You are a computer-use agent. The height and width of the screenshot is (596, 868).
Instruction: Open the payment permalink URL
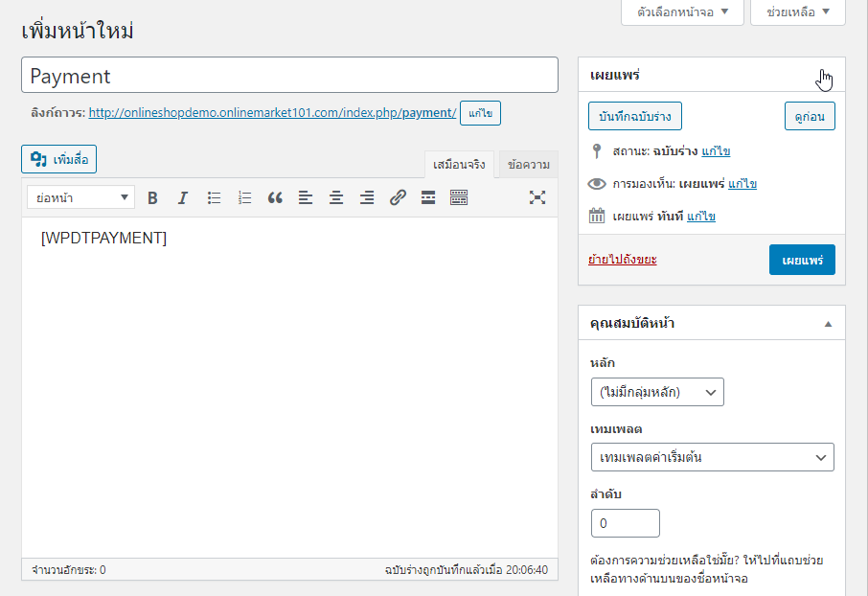tap(272, 113)
